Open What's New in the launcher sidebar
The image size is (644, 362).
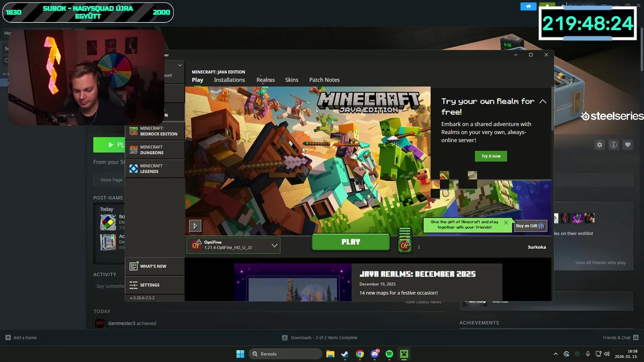point(154,266)
